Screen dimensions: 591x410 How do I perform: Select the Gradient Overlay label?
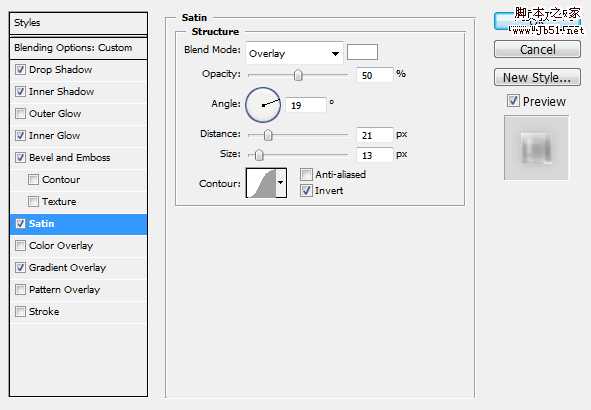(67, 268)
